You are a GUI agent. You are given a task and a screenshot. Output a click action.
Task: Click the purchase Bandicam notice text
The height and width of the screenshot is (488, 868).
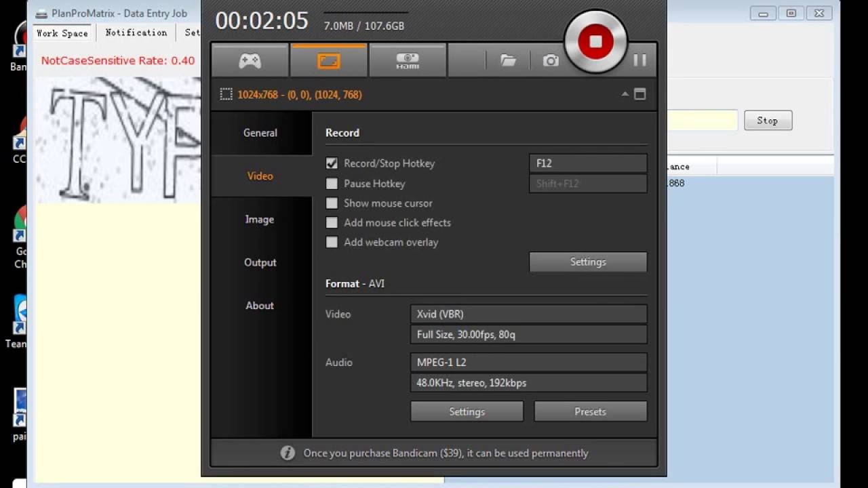point(446,453)
